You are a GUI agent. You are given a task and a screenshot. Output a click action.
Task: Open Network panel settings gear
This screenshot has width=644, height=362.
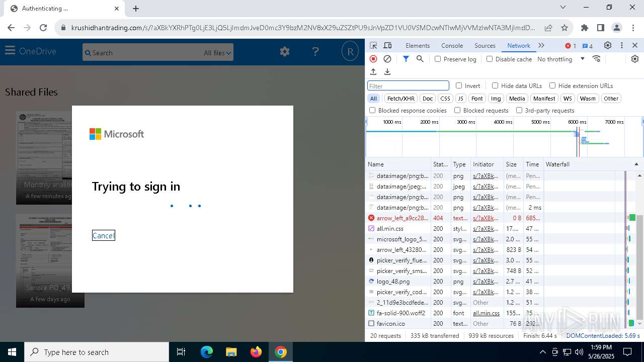pos(635,59)
